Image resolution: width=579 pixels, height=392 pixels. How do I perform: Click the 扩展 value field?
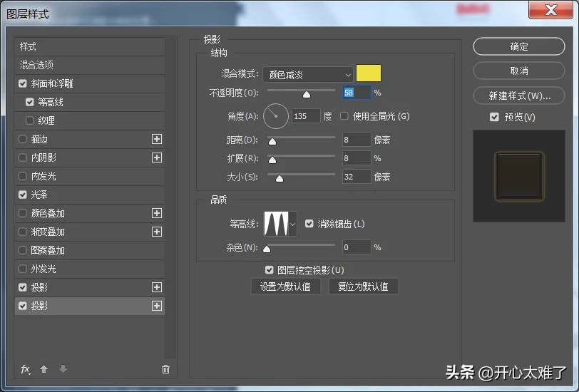(x=357, y=158)
